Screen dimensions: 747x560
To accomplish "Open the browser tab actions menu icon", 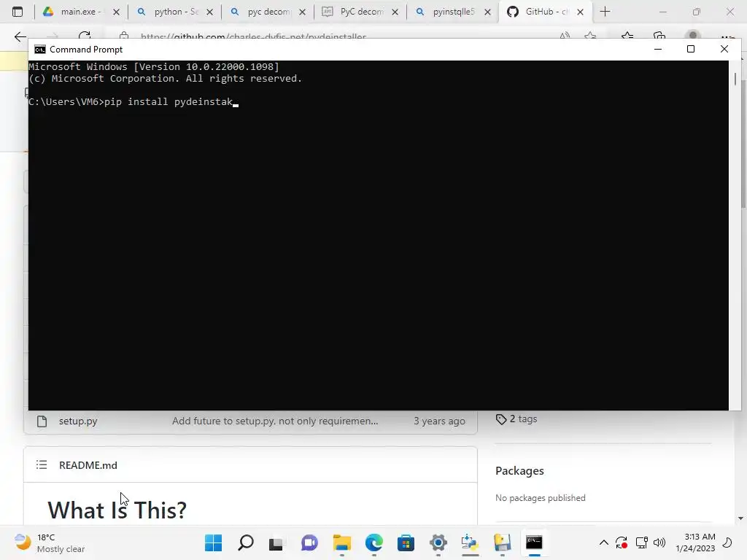I will pos(18,12).
